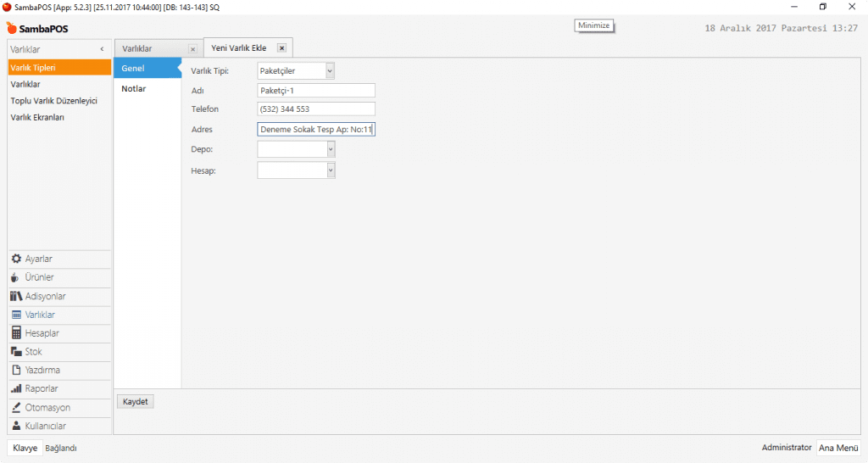Close the Yeni Varlık Ekle tab
The width and height of the screenshot is (868, 463).
point(281,48)
